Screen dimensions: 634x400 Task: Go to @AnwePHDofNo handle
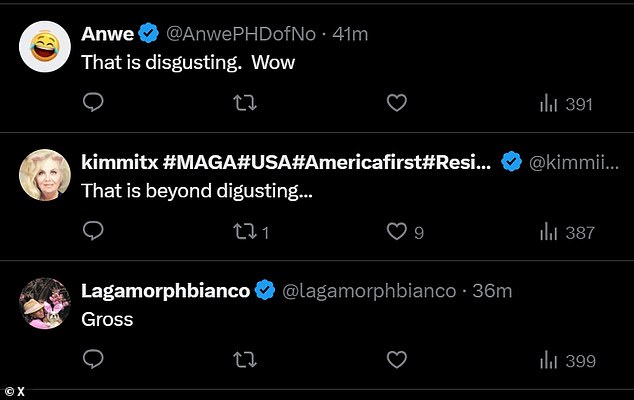tap(240, 34)
